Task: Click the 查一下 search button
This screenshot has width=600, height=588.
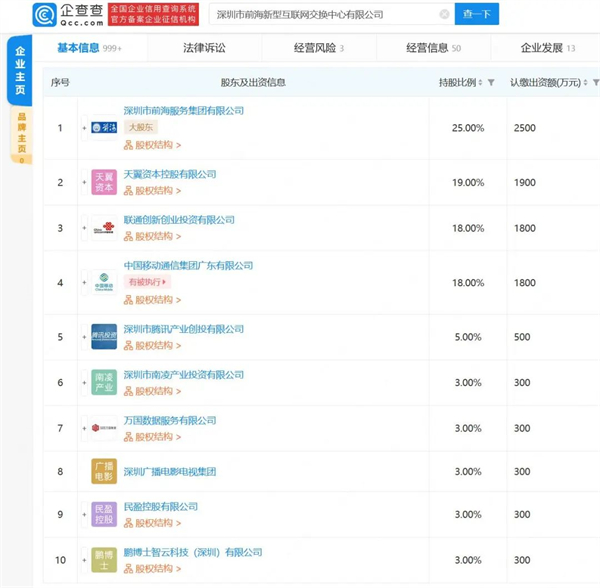Action: point(476,14)
